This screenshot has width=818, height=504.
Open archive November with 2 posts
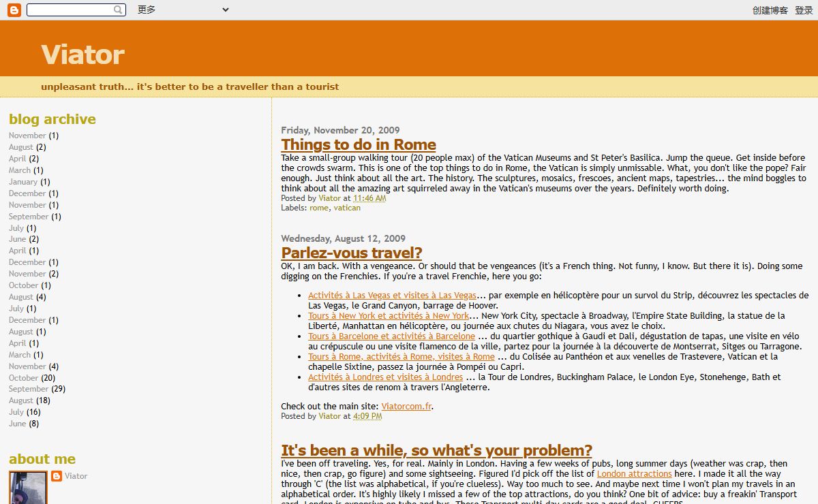27,274
